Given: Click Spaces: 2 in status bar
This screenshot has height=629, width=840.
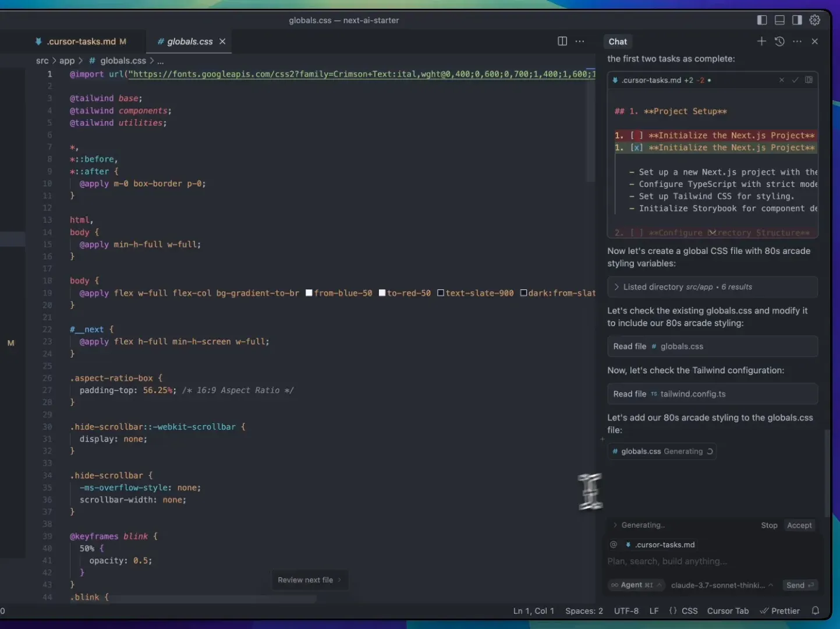Looking at the screenshot, I should [x=584, y=611].
